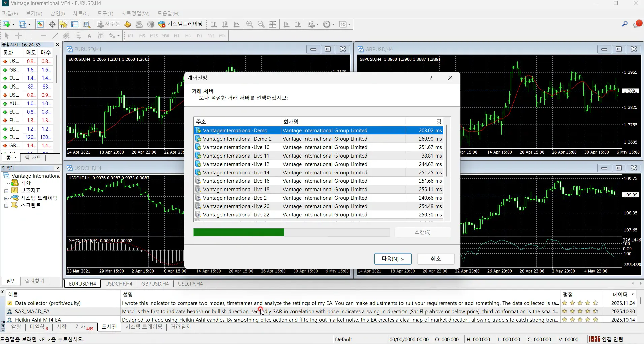
Task: Expand the 시스템 트레이딩 tree node
Action: [6, 198]
